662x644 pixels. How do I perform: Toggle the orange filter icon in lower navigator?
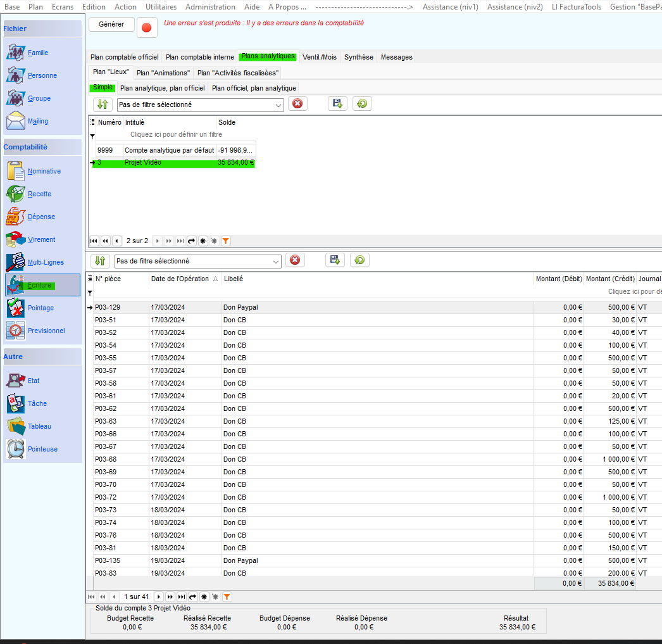click(x=227, y=597)
